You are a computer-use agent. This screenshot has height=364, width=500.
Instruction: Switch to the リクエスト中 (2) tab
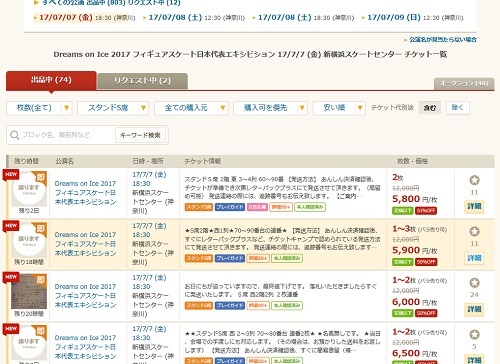pyautogui.click(x=142, y=81)
